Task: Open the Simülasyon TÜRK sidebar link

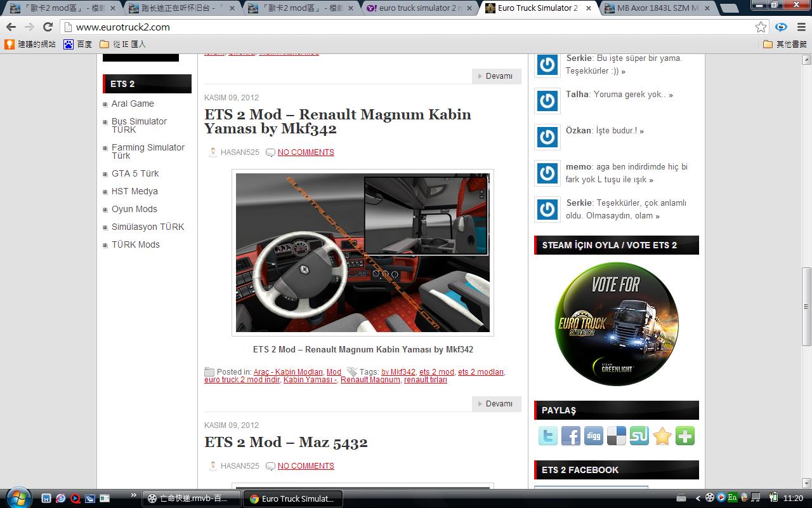Action: click(x=148, y=227)
